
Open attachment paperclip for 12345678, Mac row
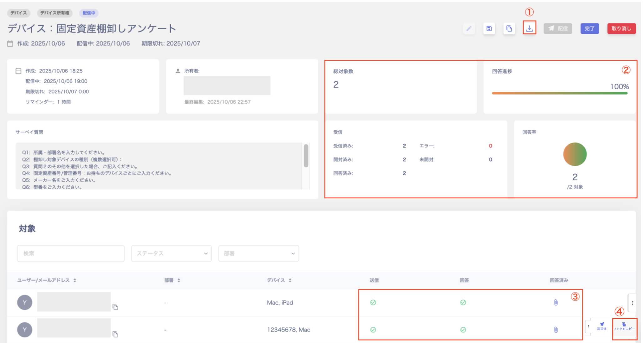556,330
